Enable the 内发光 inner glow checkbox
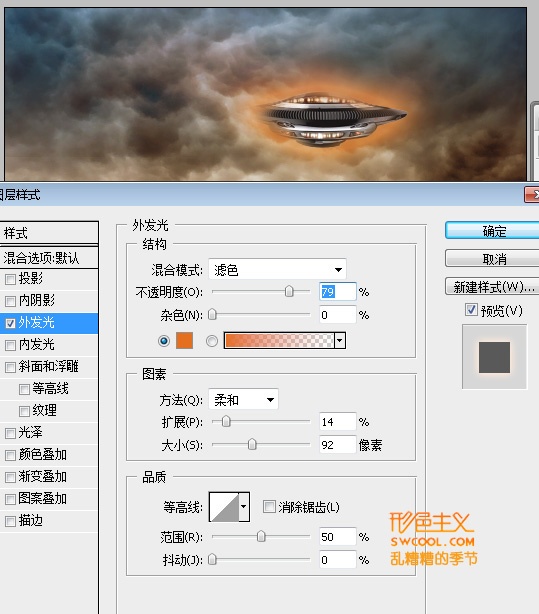 (x=10, y=345)
